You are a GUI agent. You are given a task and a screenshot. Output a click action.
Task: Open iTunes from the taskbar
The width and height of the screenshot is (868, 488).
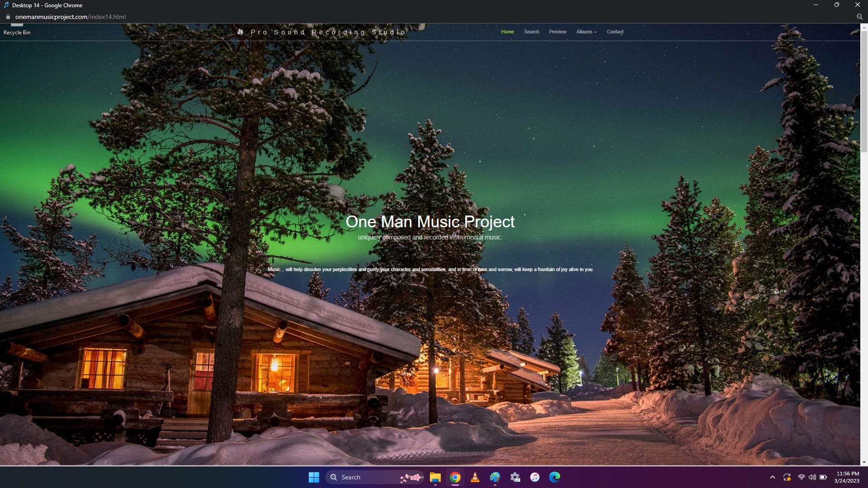point(535,477)
